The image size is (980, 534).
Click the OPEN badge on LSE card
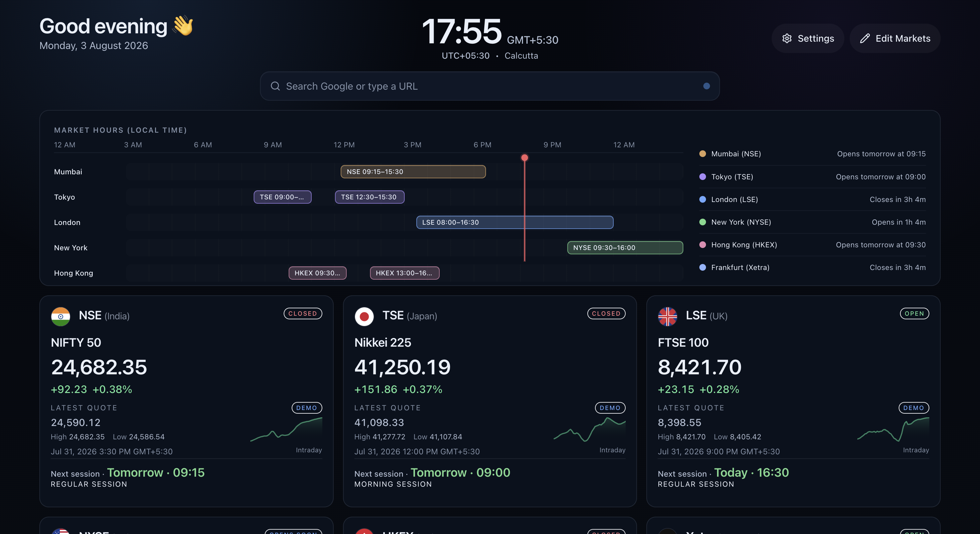coord(914,314)
